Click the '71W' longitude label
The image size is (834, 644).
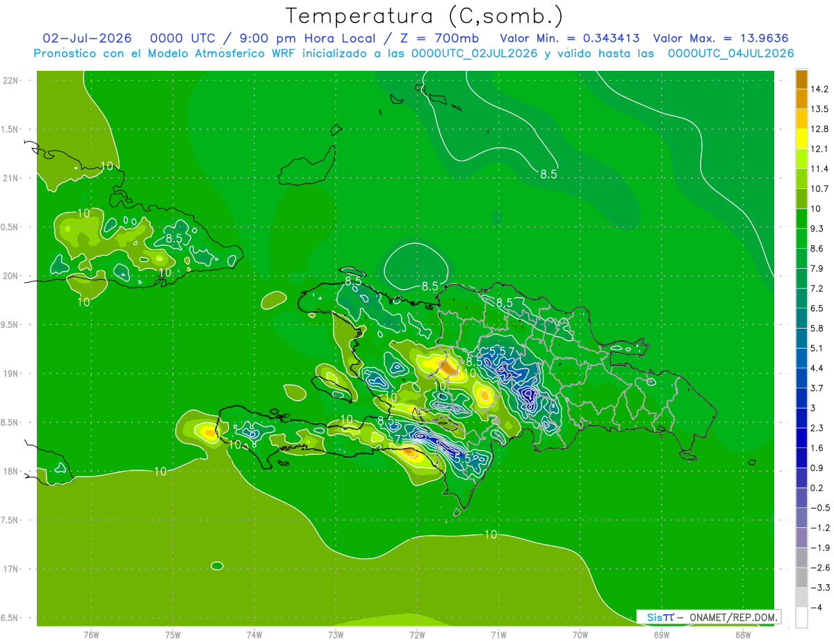[498, 634]
